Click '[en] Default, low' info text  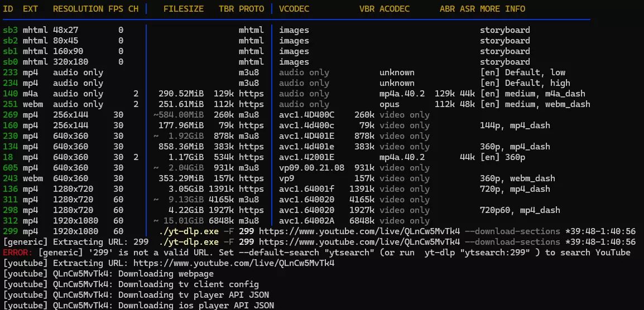[x=522, y=72]
